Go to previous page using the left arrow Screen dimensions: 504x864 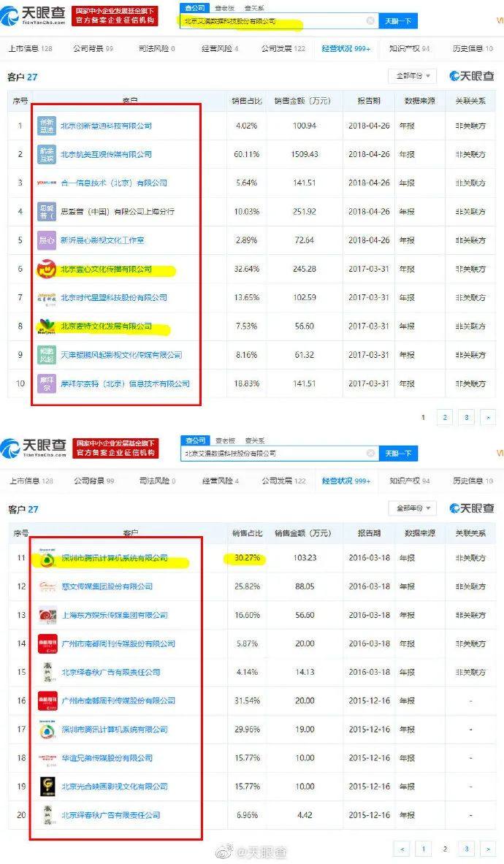401,849
